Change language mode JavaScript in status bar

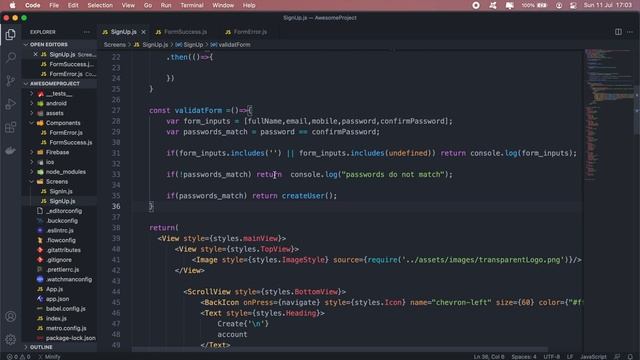(593, 356)
